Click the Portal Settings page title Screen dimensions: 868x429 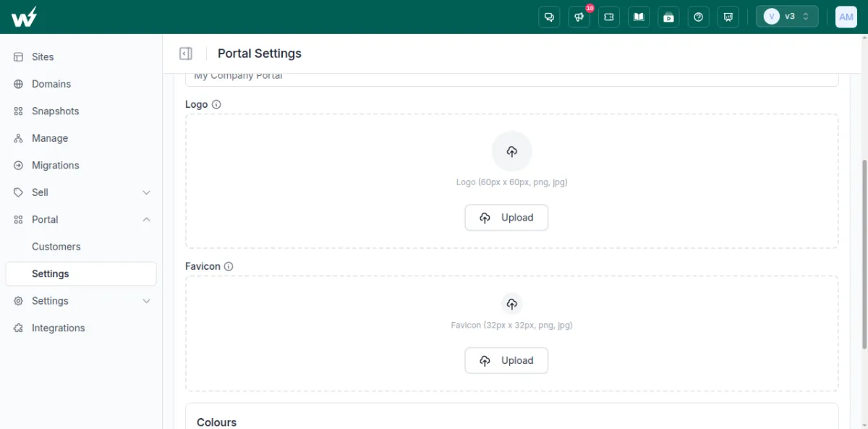pyautogui.click(x=260, y=54)
